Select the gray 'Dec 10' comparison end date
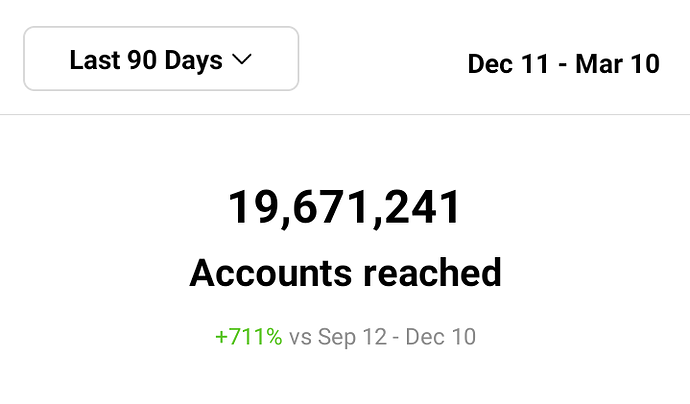This screenshot has width=690, height=404. point(440,337)
